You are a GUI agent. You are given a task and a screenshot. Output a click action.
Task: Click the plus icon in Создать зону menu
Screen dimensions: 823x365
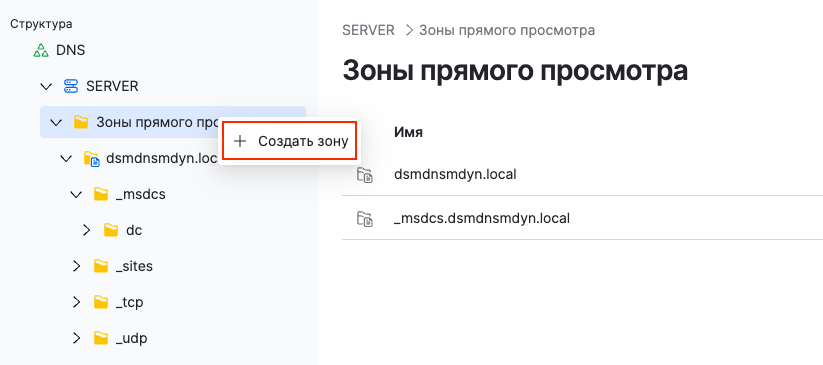pos(240,141)
